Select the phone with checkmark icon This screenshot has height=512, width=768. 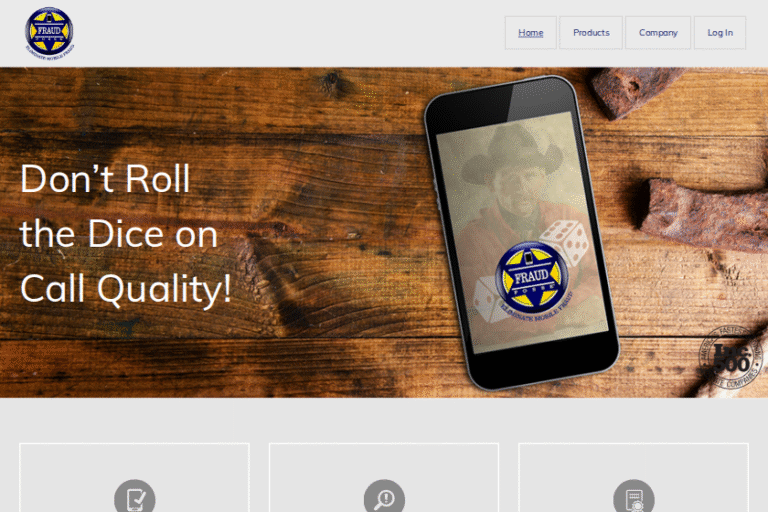click(135, 497)
